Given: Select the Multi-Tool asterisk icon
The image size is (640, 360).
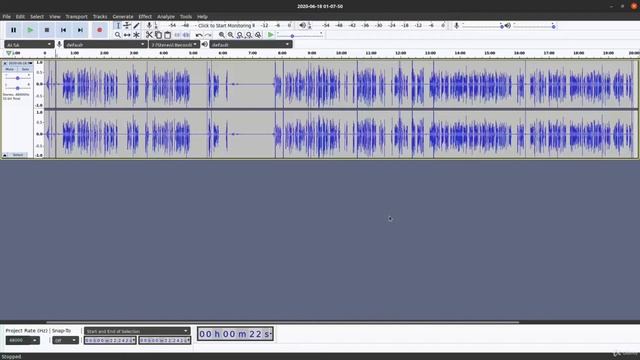Looking at the screenshot, I should tap(136, 35).
